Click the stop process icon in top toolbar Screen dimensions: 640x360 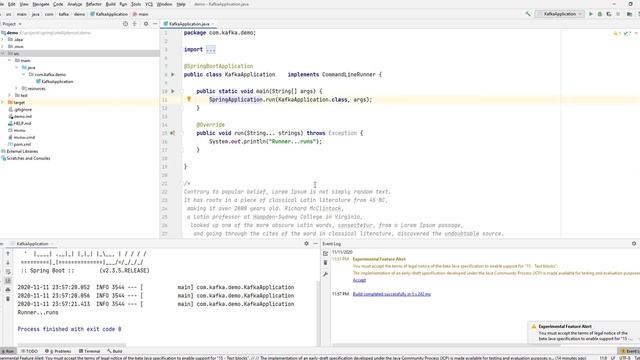coord(618,14)
